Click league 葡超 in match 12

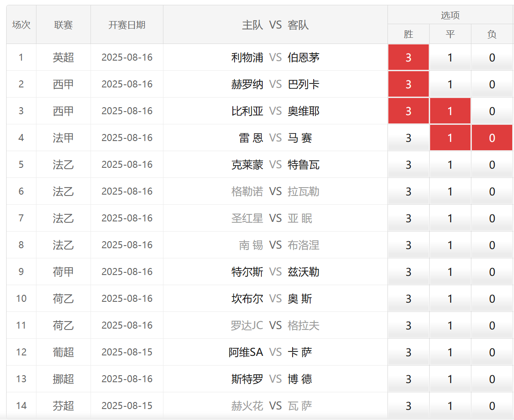(x=63, y=352)
